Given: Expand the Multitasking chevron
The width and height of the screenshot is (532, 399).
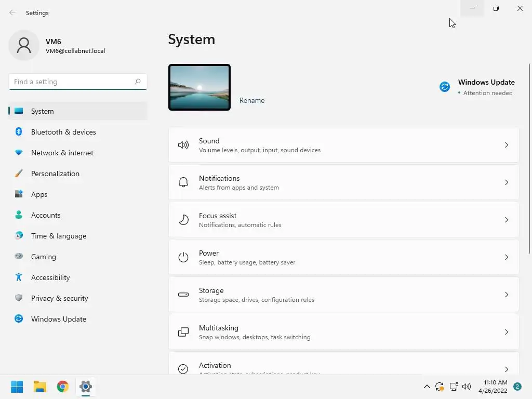Looking at the screenshot, I should (x=506, y=332).
